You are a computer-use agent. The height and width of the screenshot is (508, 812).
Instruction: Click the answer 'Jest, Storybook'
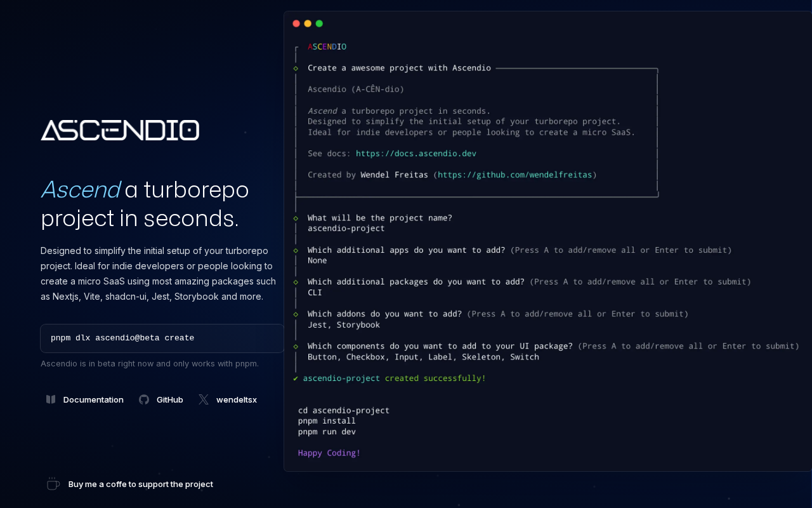(344, 324)
